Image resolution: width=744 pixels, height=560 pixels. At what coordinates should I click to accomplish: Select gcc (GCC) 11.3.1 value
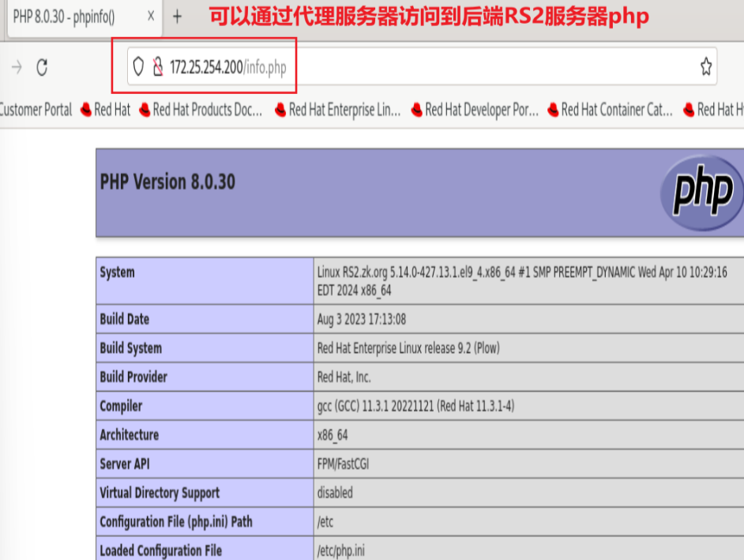pyautogui.click(x=415, y=406)
